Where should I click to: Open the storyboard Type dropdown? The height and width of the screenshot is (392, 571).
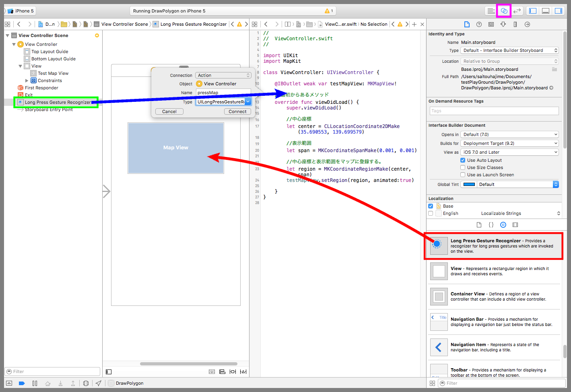pyautogui.click(x=510, y=50)
